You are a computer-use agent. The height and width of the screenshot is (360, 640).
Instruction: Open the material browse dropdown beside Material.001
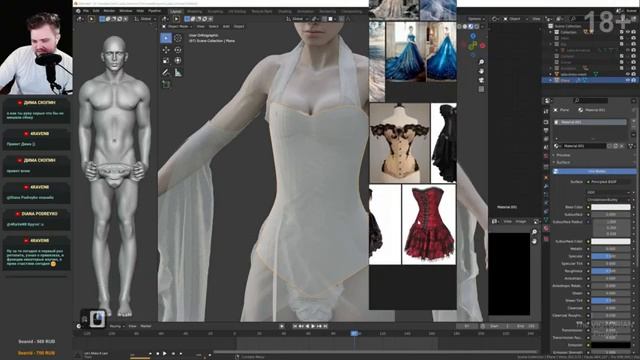click(x=557, y=146)
